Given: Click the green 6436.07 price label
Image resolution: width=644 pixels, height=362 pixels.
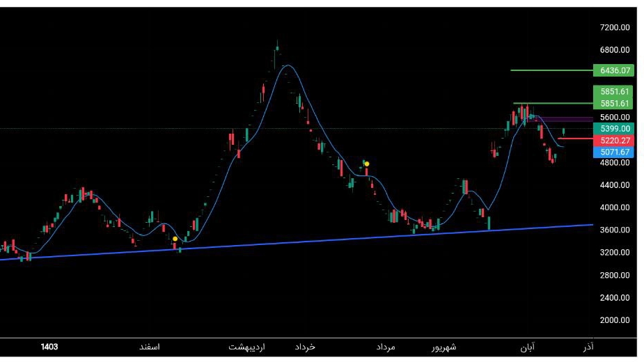Looking at the screenshot, I should 613,70.
